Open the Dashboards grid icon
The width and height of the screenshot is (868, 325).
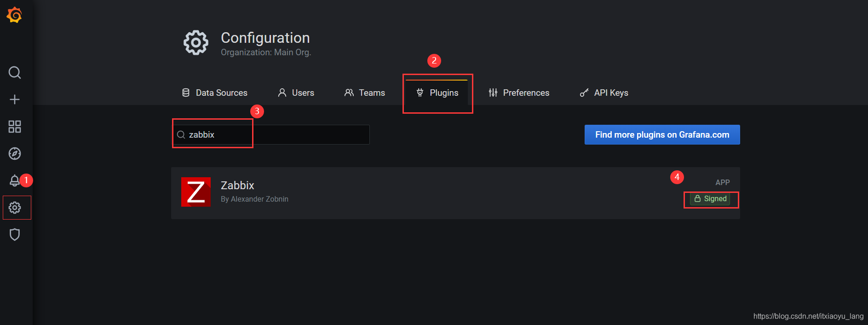point(15,127)
